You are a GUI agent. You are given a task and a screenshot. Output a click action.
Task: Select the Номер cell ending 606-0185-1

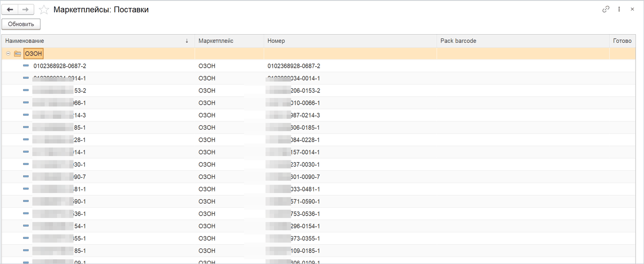pyautogui.click(x=294, y=128)
